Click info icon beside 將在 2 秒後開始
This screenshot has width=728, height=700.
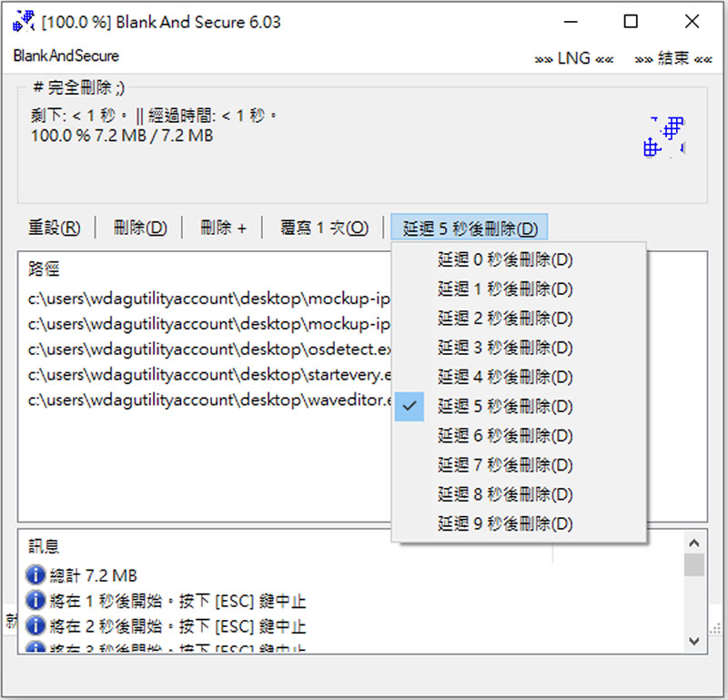[x=35, y=625]
